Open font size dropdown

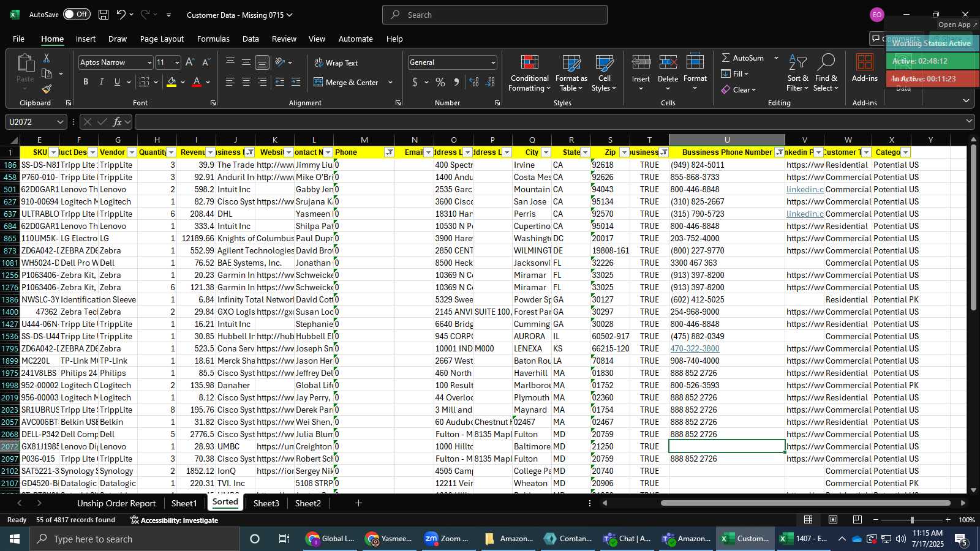pyautogui.click(x=177, y=62)
